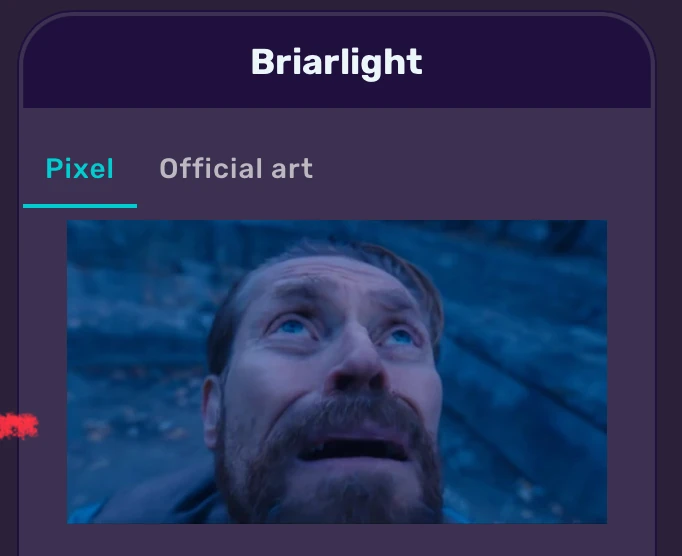Click the dark page background outside card

click(669, 305)
